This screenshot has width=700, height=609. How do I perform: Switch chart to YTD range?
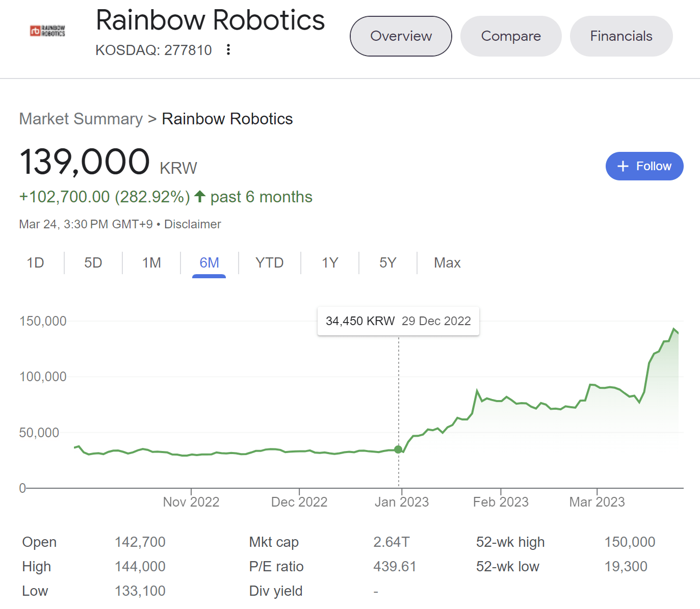tap(269, 263)
